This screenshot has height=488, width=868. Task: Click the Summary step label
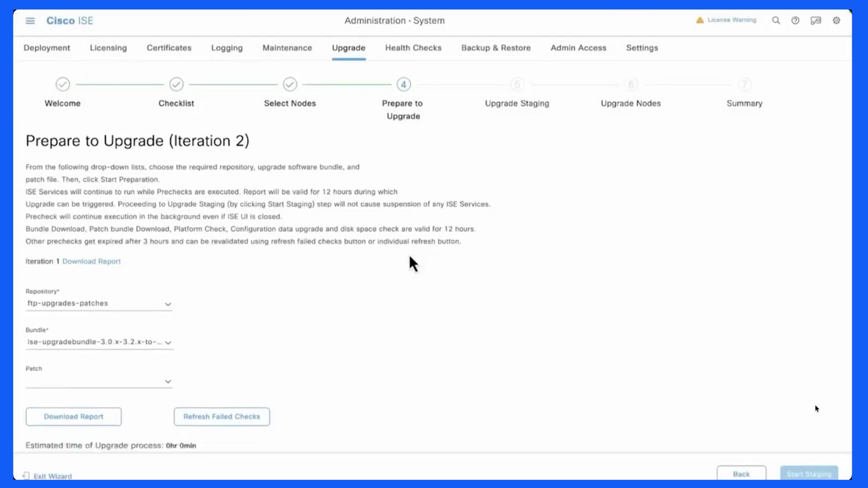(745, 103)
